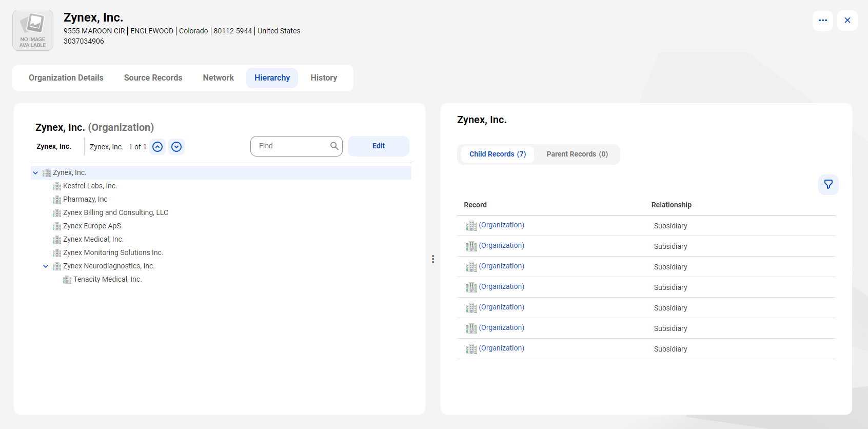Open the Network tab
868x429 pixels.
[219, 78]
